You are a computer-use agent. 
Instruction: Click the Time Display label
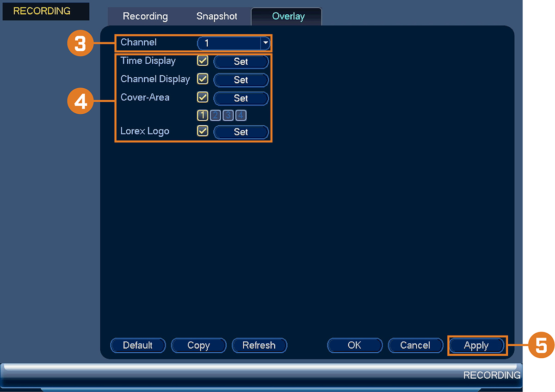point(148,61)
